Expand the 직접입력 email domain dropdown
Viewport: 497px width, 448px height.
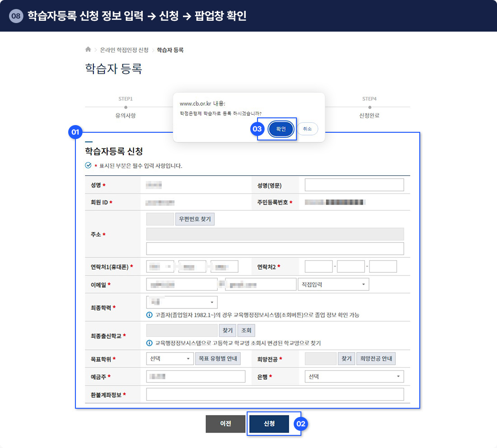(x=333, y=285)
